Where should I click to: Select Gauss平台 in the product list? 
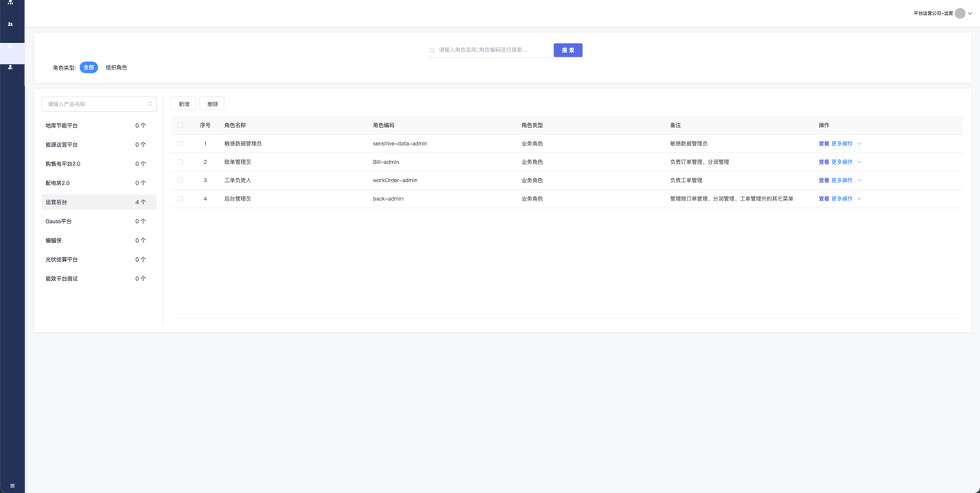pos(58,221)
